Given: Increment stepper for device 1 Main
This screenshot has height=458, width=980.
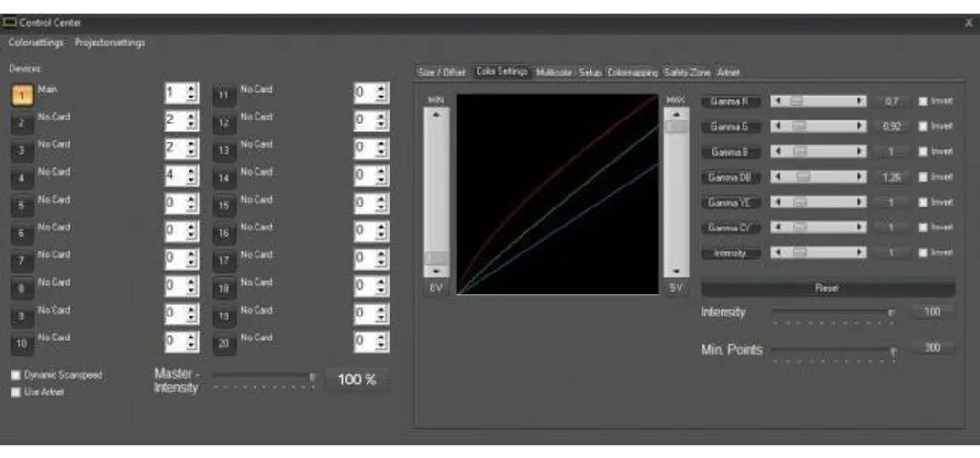Looking at the screenshot, I should click(x=191, y=89).
